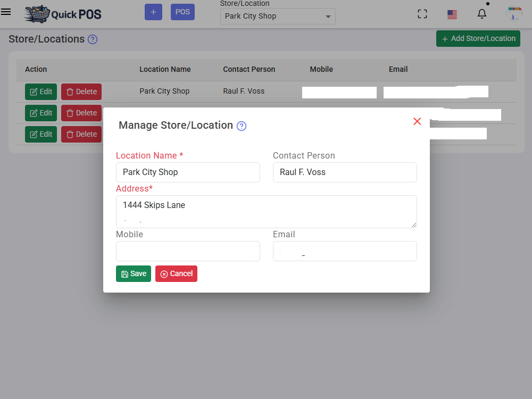Open the POS screen button
Image resolution: width=532 pixels, height=399 pixels.
pos(182,12)
